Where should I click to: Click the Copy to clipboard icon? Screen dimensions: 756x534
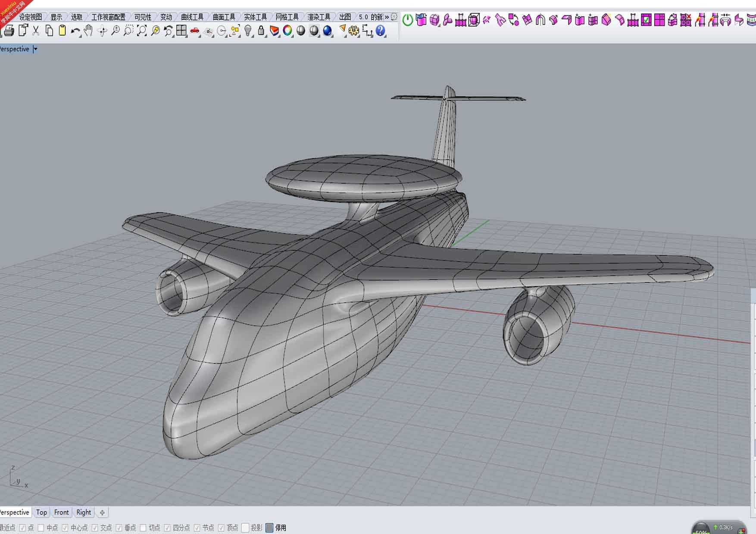pos(49,31)
